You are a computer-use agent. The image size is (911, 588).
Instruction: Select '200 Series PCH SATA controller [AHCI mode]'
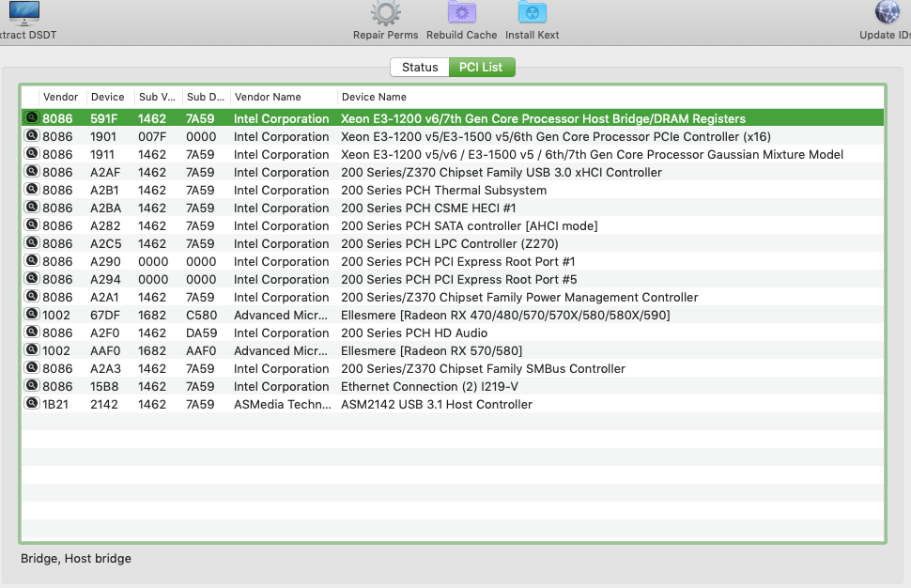click(x=470, y=226)
